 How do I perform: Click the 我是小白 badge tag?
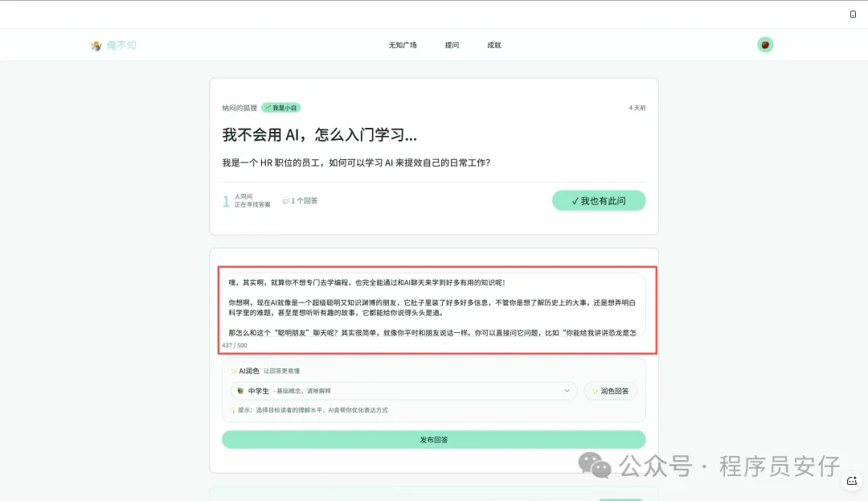tap(280, 108)
